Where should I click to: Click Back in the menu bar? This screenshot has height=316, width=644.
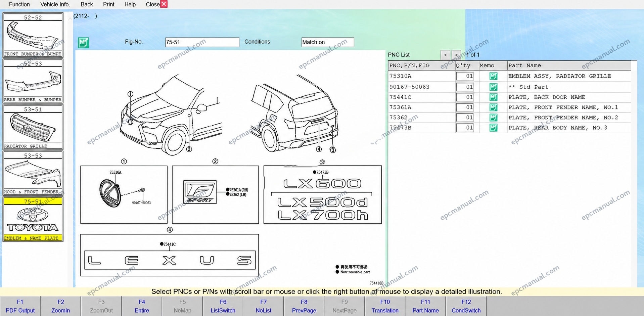[x=87, y=4]
